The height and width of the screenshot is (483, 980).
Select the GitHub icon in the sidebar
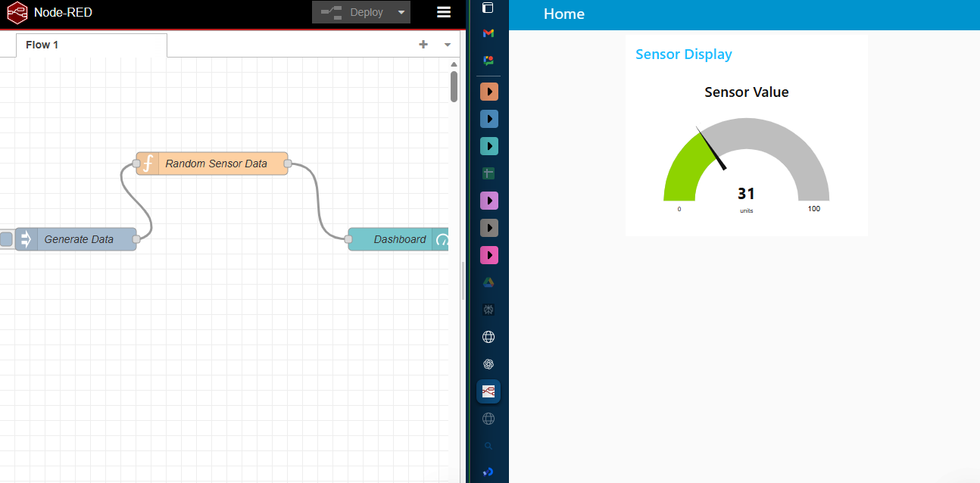click(488, 310)
